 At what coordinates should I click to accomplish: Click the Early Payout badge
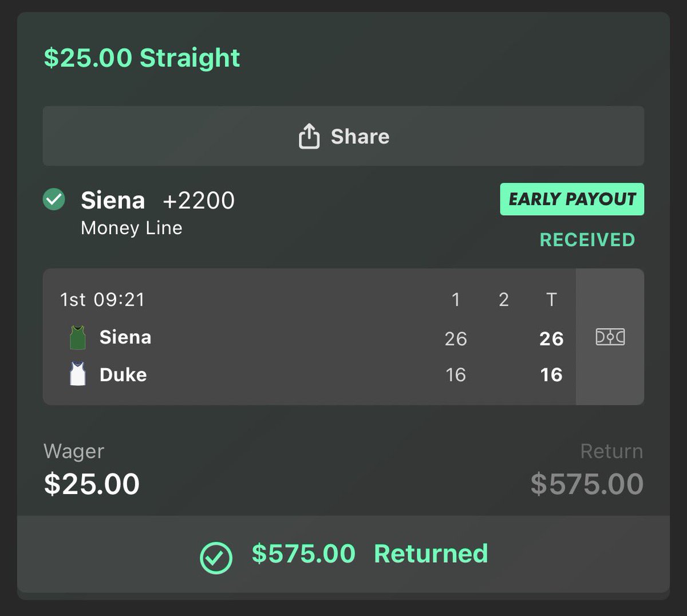(572, 199)
